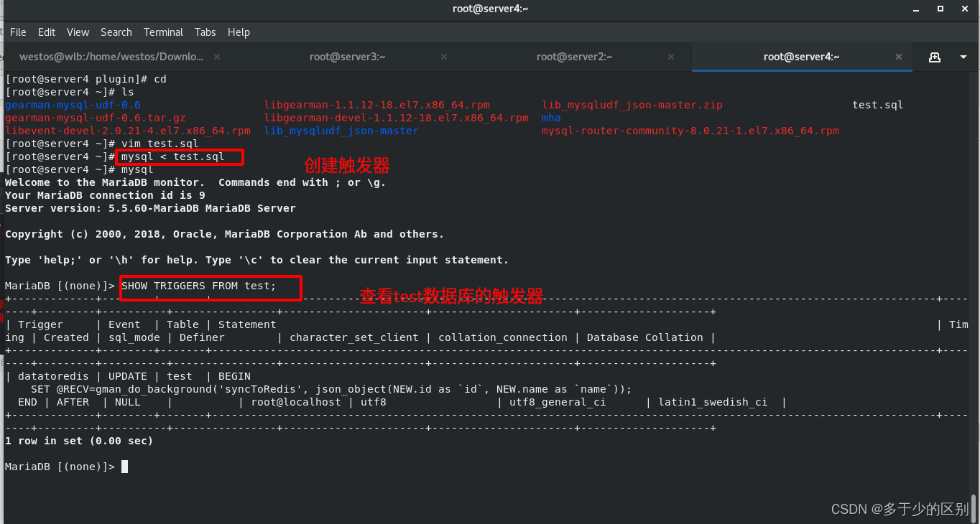Click the root@localhost definer cell
Image resolution: width=980 pixels, height=524 pixels.
pos(296,402)
